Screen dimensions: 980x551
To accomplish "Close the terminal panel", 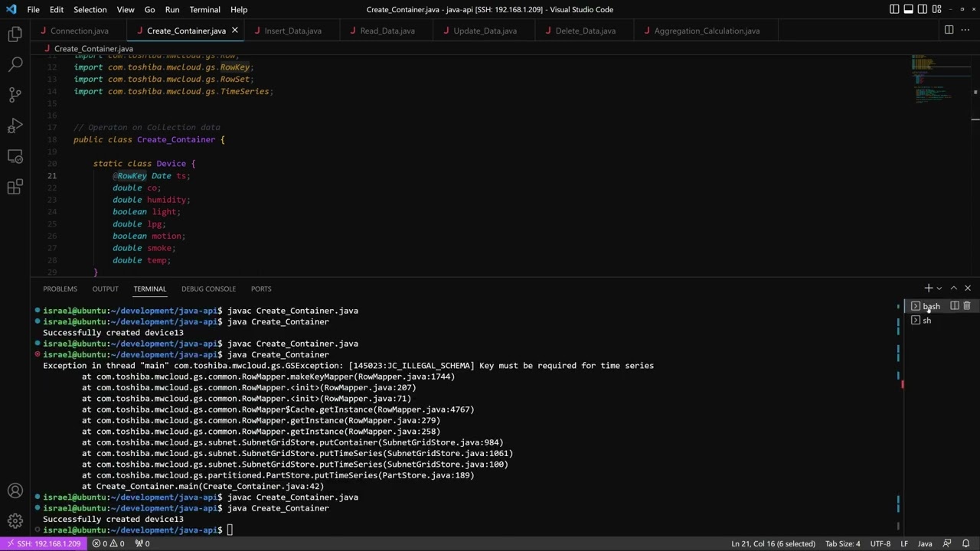I will click(968, 289).
